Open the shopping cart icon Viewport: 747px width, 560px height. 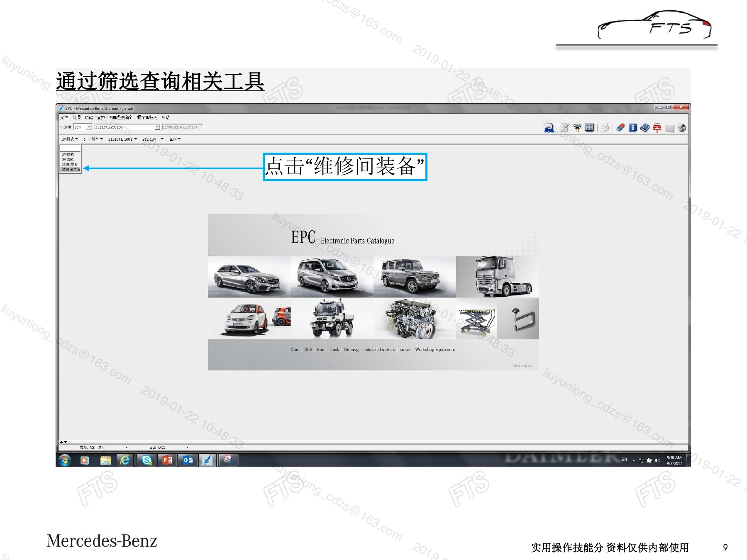(577, 128)
